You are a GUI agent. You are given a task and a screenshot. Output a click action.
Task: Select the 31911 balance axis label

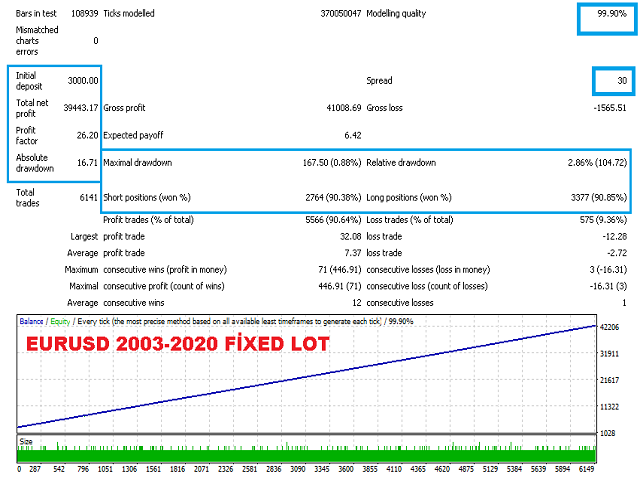(609, 354)
